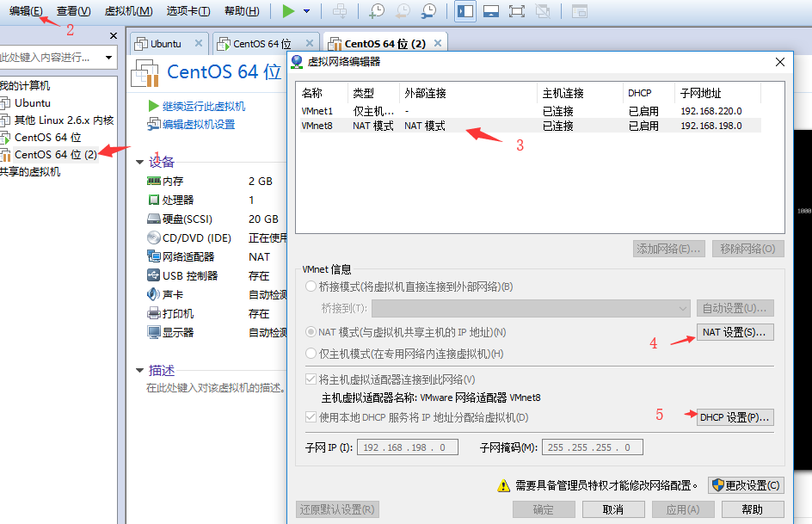This screenshot has width=812, height=524.
Task: Open the power options dropdown arrow beside play
Action: click(x=306, y=11)
